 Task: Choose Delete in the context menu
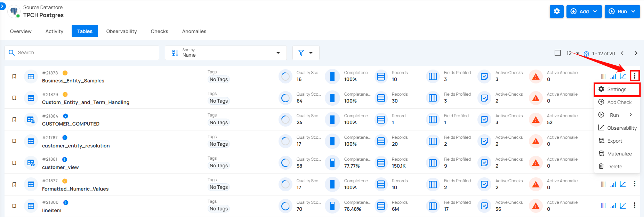click(614, 167)
